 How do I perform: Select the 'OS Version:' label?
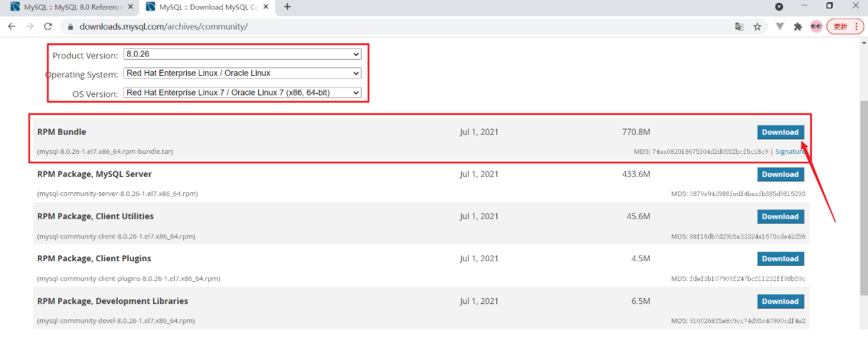(x=95, y=93)
